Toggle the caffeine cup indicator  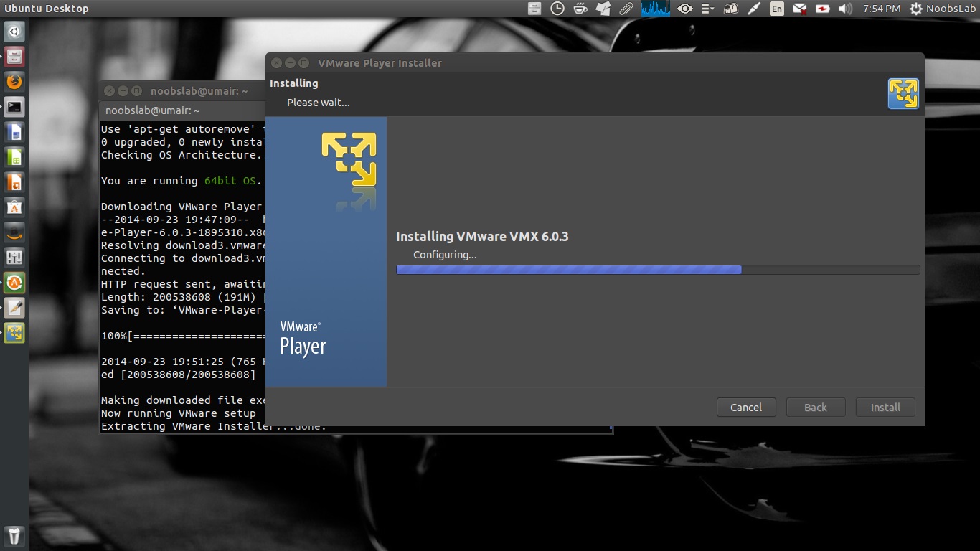pos(580,9)
